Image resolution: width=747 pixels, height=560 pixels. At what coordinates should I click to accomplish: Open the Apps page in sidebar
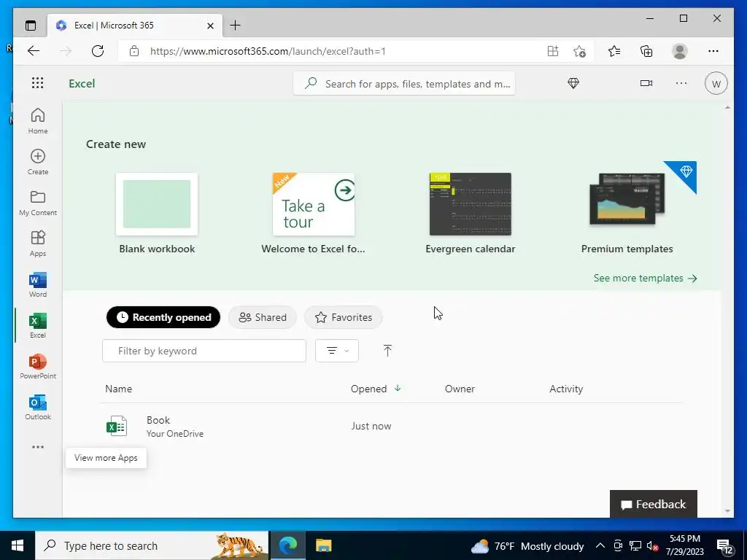click(38, 244)
